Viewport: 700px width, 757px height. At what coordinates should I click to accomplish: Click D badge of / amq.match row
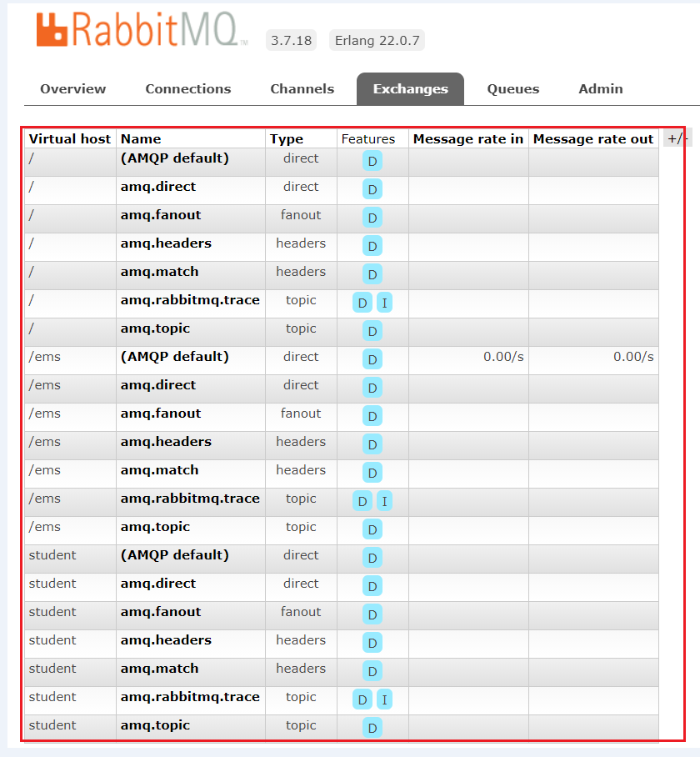pyautogui.click(x=372, y=274)
